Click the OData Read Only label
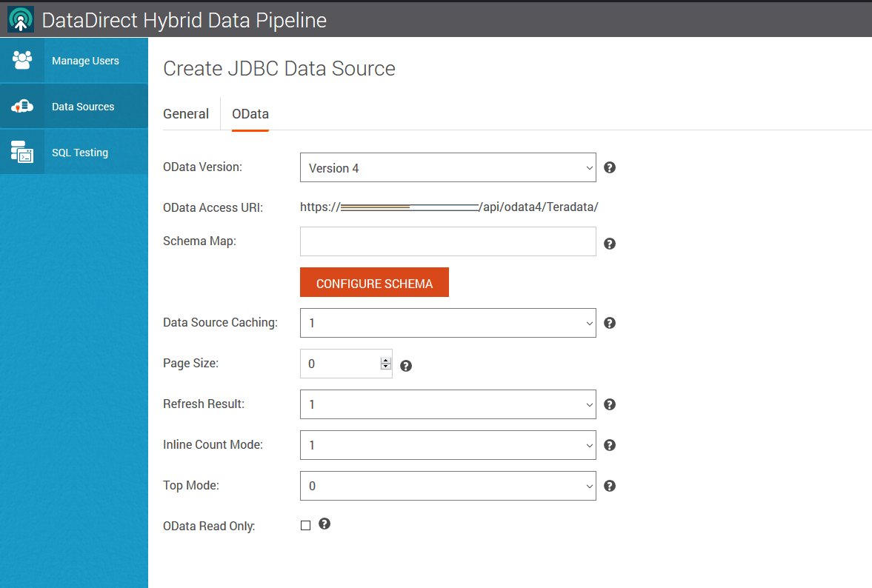Image resolution: width=872 pixels, height=588 pixels. [209, 526]
